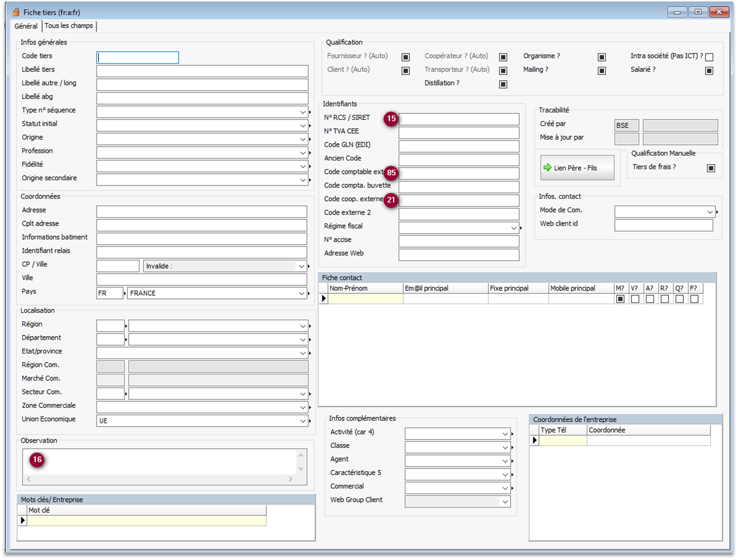
Task: Select the Général tab
Action: pos(25,26)
